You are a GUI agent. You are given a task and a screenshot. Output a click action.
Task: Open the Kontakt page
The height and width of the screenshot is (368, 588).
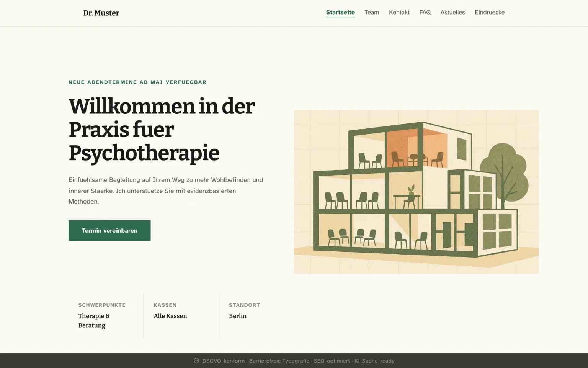399,12
